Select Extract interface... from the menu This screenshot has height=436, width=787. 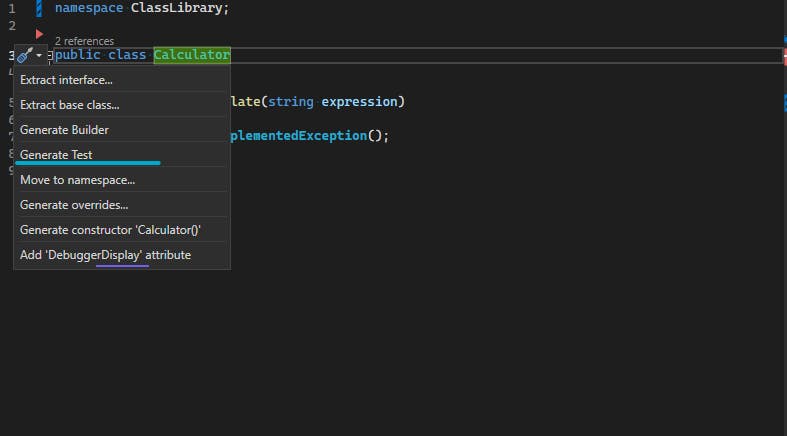66,80
